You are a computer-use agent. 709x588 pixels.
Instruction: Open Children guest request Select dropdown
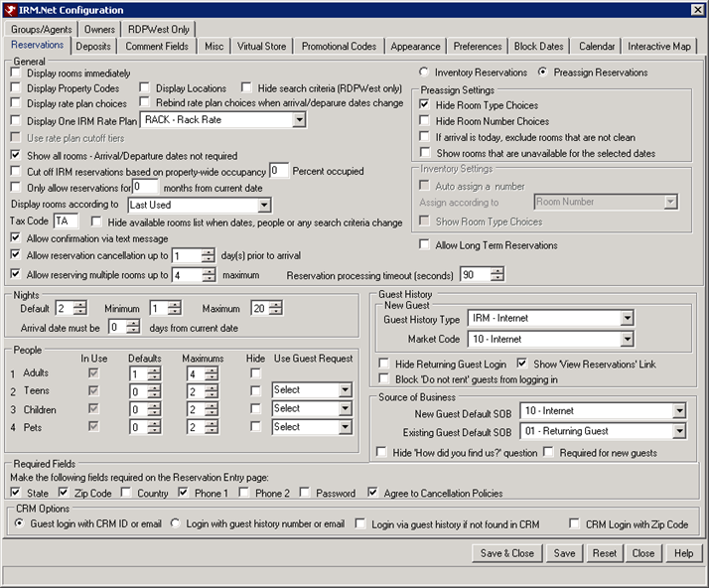[x=345, y=408]
